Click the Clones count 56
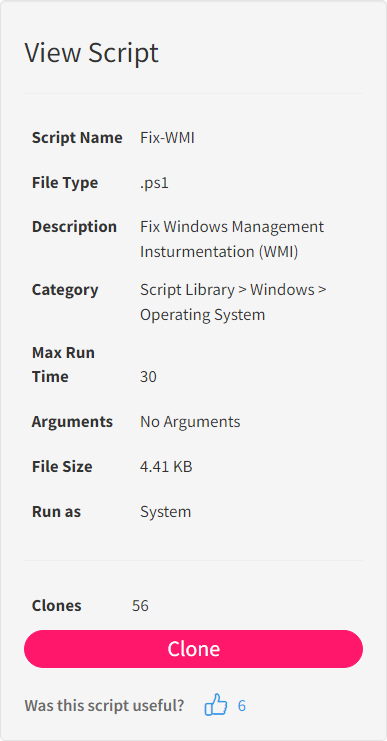This screenshot has height=741, width=387. point(140,606)
